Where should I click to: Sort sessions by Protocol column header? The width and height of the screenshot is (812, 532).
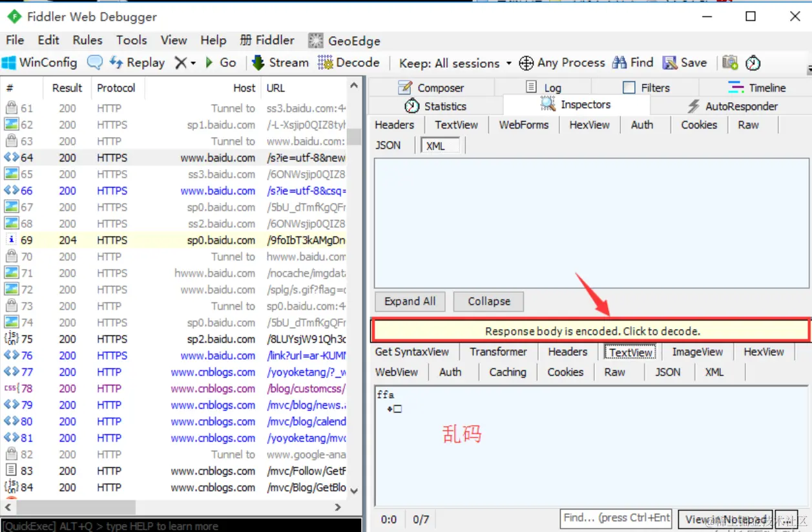[116, 88]
